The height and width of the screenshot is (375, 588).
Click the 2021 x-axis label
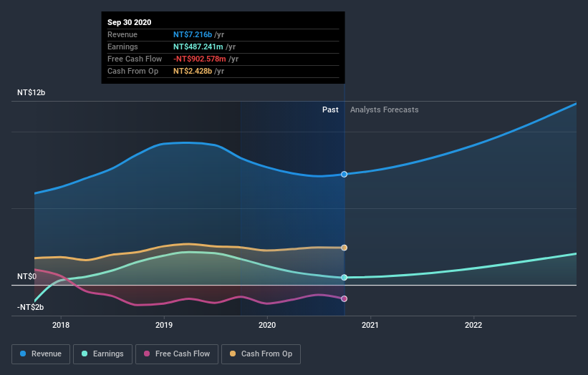coord(370,325)
